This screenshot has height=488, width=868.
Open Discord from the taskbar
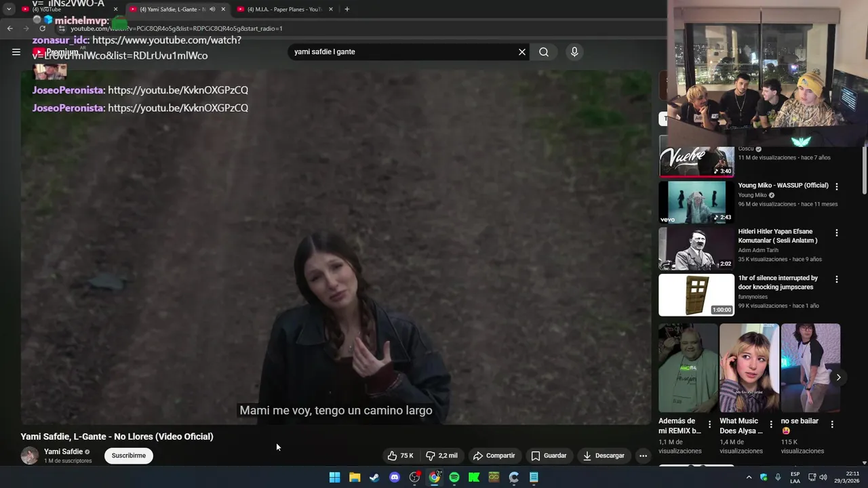point(395,477)
